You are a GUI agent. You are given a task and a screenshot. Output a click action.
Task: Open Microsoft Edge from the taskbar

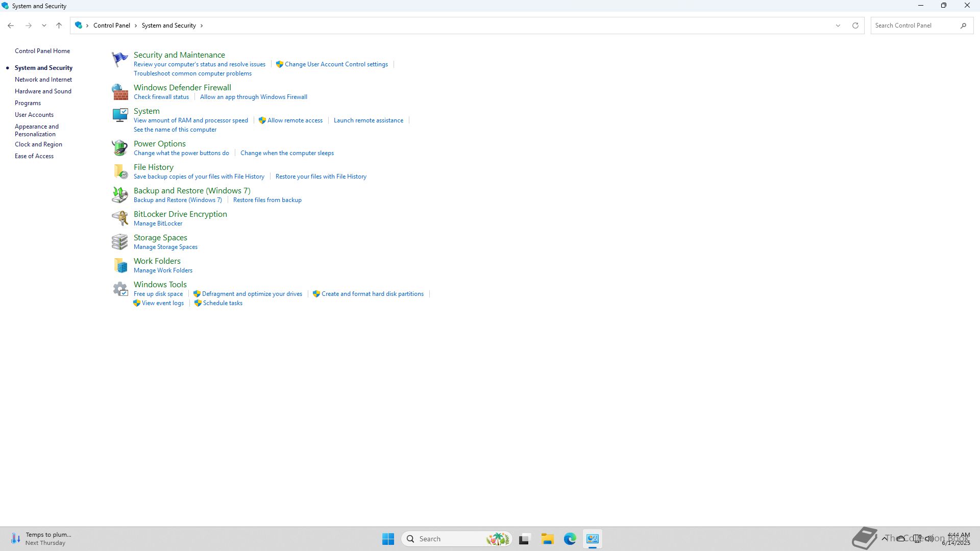570,539
